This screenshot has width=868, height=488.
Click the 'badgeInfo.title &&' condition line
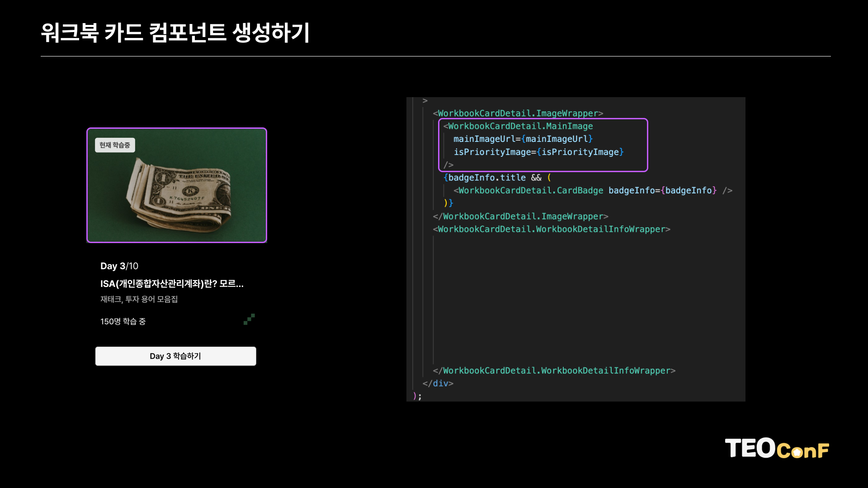pos(496,178)
